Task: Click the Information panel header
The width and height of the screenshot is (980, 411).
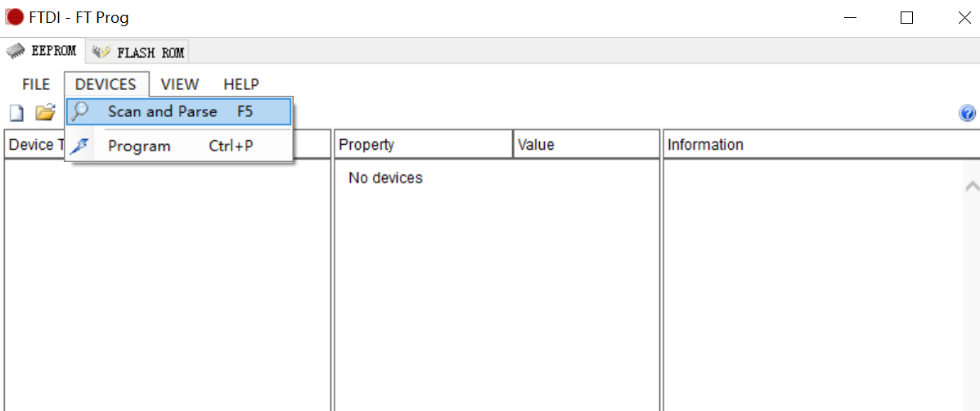Action: click(821, 145)
